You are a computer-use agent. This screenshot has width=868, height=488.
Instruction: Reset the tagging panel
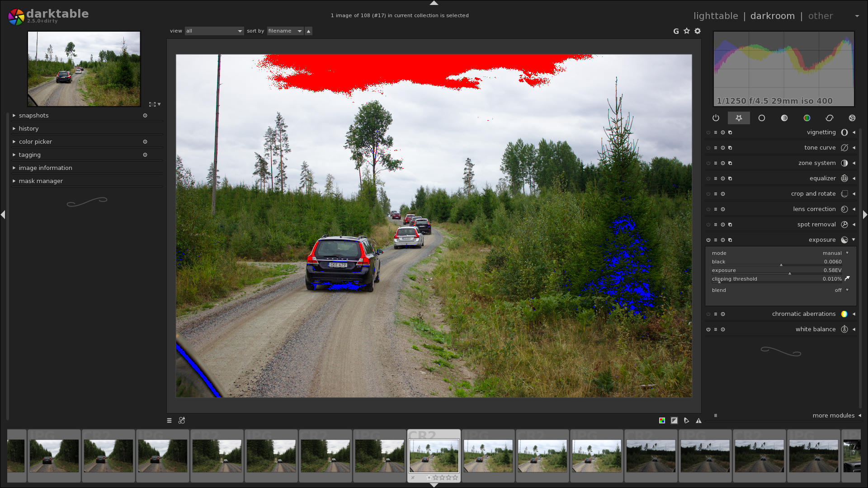pyautogui.click(x=145, y=155)
